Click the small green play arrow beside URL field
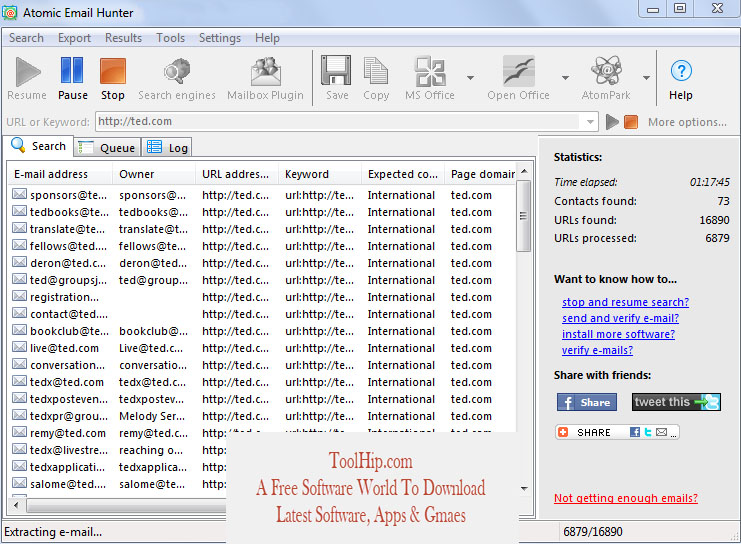The image size is (741, 544). pos(612,122)
